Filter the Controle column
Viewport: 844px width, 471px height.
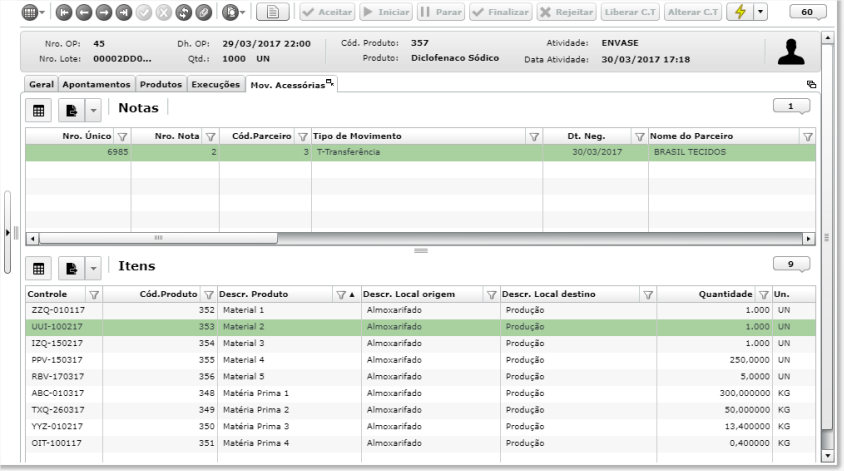coord(94,294)
